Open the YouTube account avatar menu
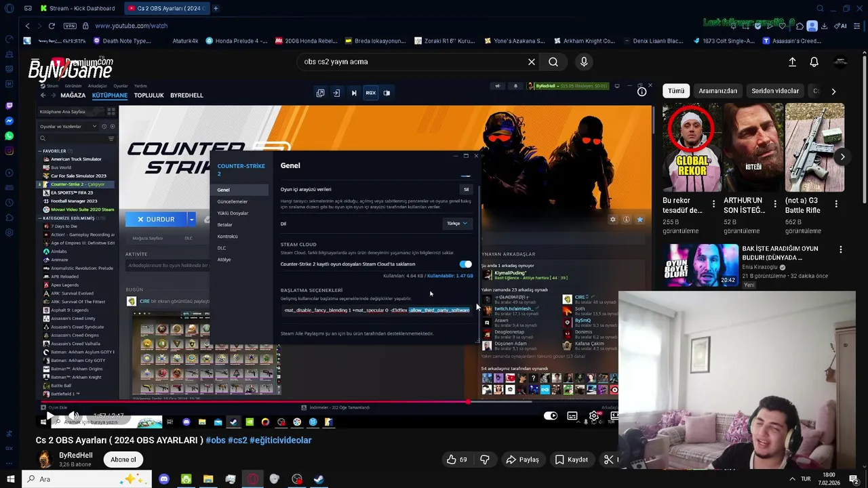Screen dimensions: 868x488 click(x=840, y=62)
